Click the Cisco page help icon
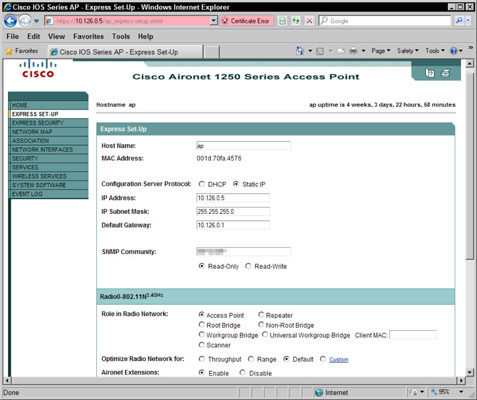The width and height of the screenshot is (477, 400). 430,73
